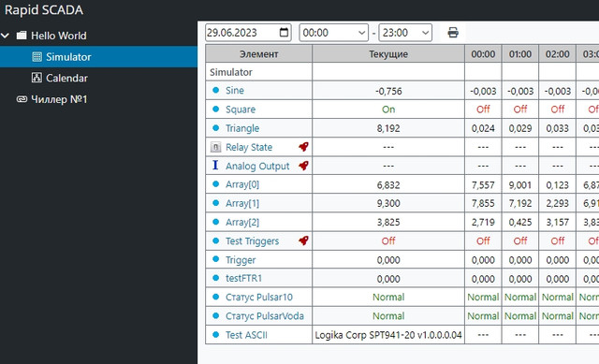The height and width of the screenshot is (364, 599).
Task: Select the Hello World folder label
Action: point(58,36)
